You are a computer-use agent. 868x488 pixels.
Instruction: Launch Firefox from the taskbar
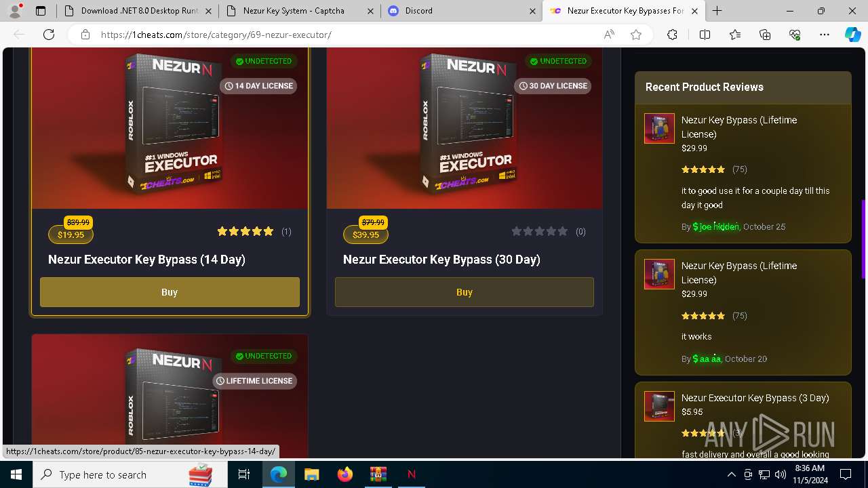[344, 474]
